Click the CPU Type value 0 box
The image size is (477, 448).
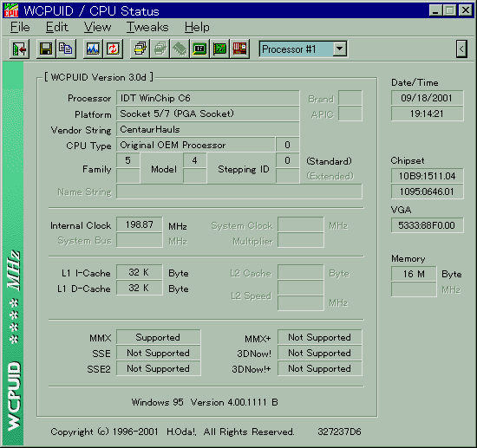coord(287,145)
